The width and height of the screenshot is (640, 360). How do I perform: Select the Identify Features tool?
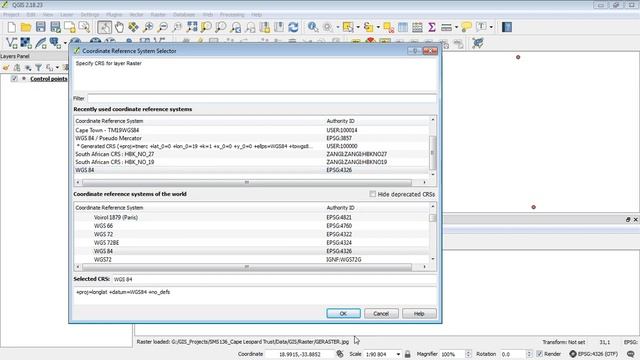313,27
